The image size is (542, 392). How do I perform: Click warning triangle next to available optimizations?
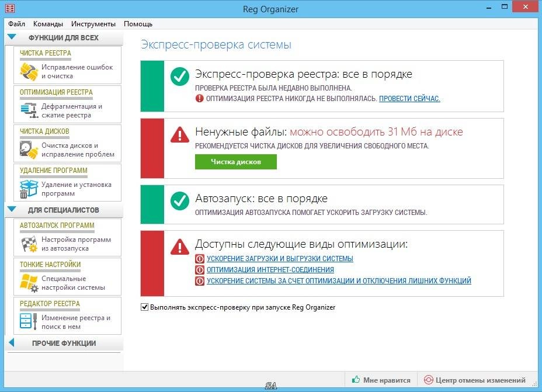click(x=180, y=247)
